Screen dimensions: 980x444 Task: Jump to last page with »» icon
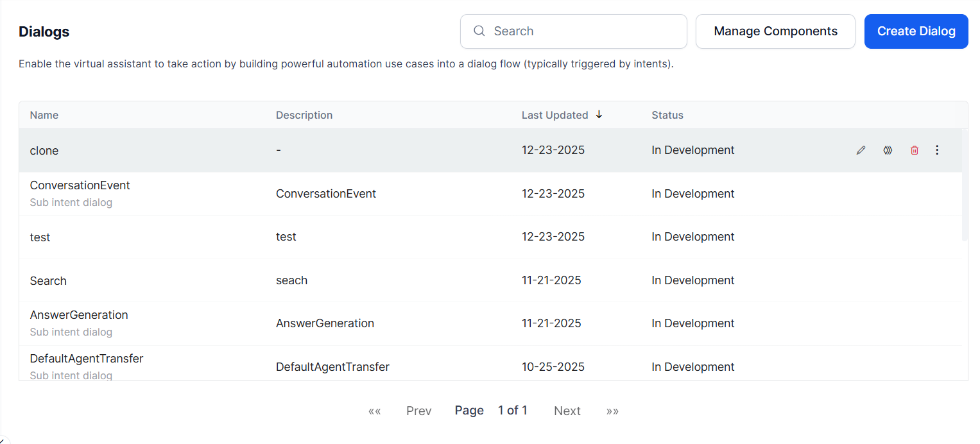tap(612, 411)
